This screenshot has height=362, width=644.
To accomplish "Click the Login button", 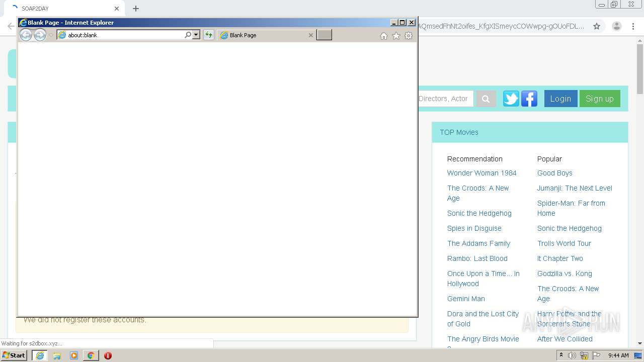I will click(x=560, y=99).
